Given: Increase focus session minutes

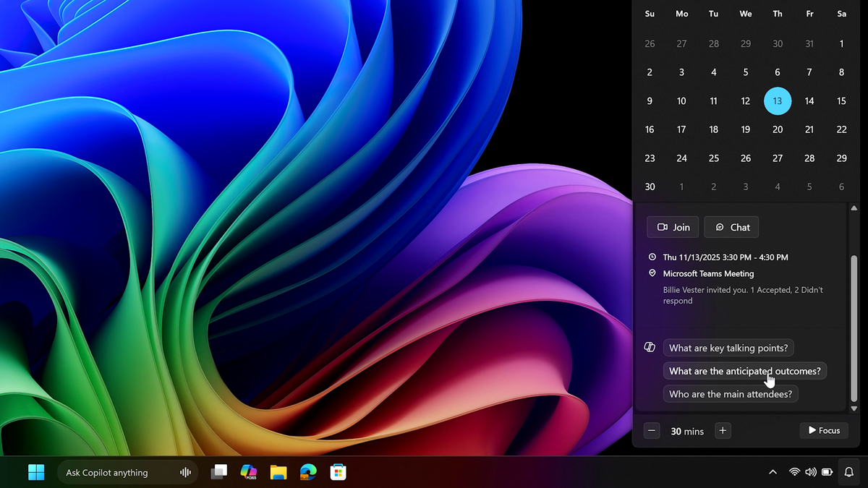Looking at the screenshot, I should (722, 431).
